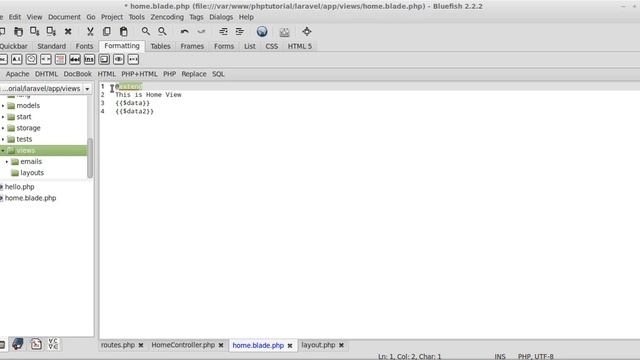
Task: Open the Zencoding menu
Action: [167, 17]
